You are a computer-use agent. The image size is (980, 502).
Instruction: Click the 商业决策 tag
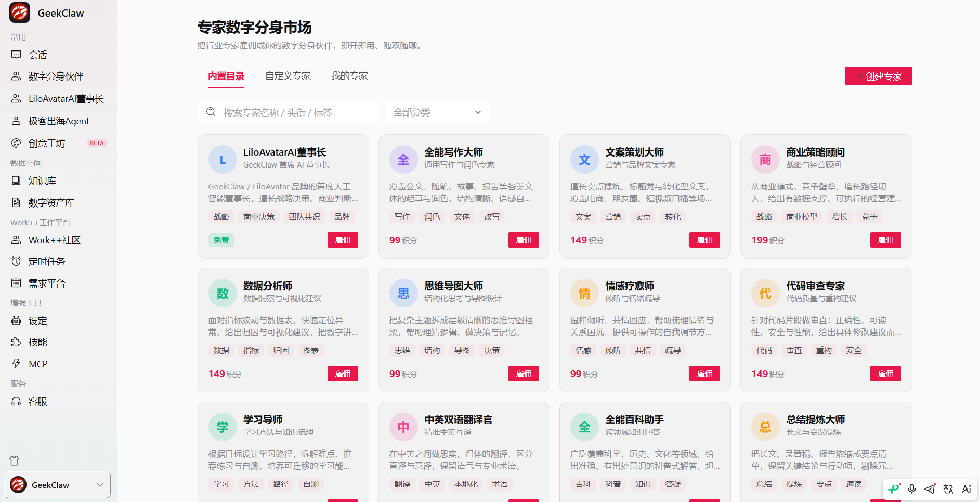[x=259, y=216]
